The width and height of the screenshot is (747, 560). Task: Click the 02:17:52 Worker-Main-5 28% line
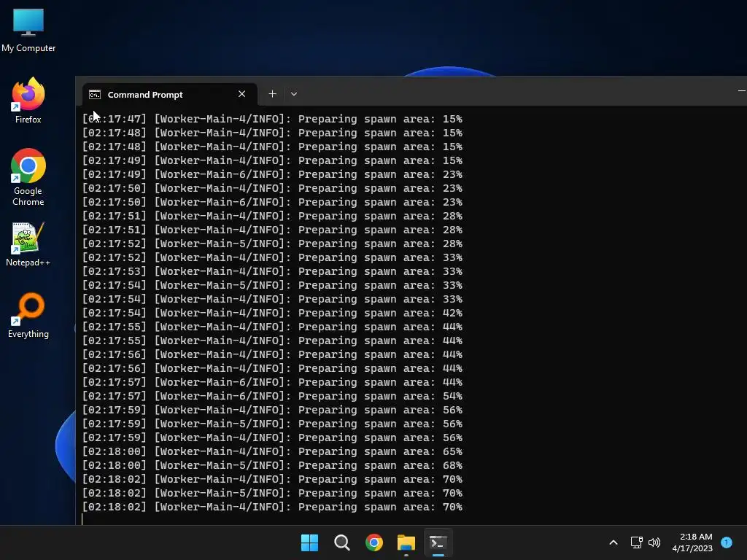pyautogui.click(x=272, y=244)
